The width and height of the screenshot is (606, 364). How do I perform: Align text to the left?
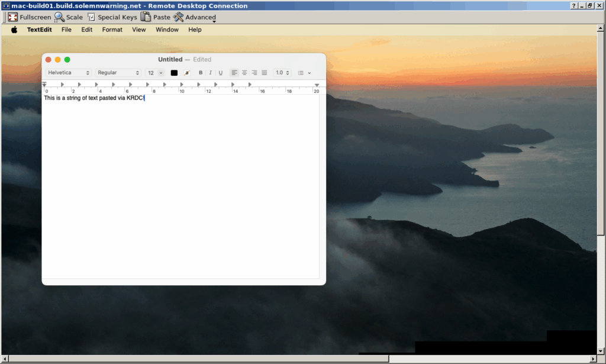coord(234,72)
